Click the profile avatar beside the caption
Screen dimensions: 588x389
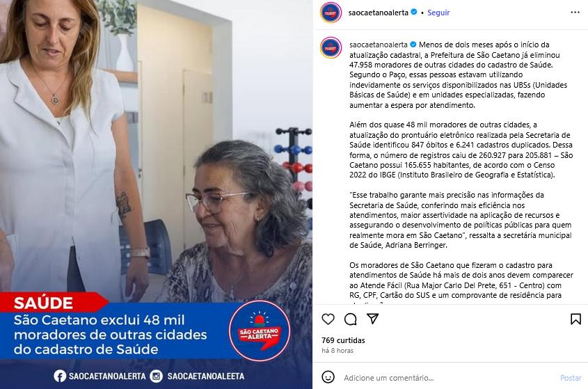[x=331, y=47]
